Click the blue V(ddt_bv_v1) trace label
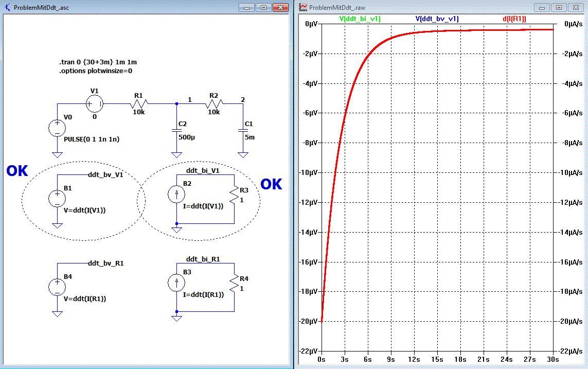The width and height of the screenshot is (588, 369). (x=437, y=19)
